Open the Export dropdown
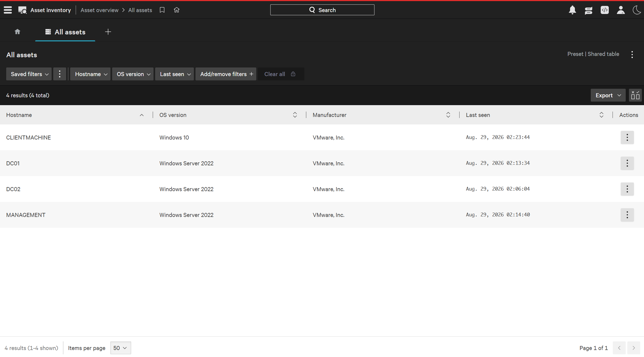This screenshot has height=357, width=644. [608, 95]
